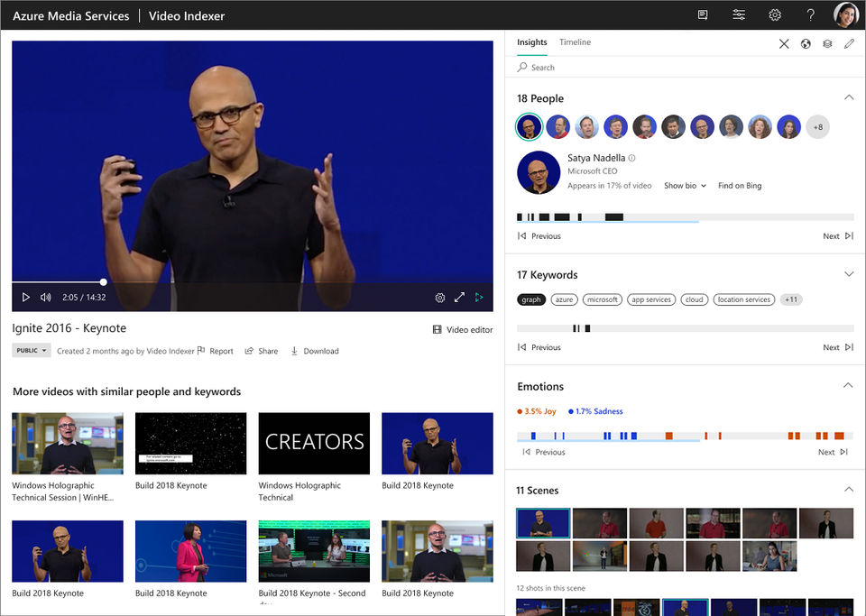Click the People appearance timeline bar
This screenshot has height=616, width=866.
pyautogui.click(x=685, y=217)
